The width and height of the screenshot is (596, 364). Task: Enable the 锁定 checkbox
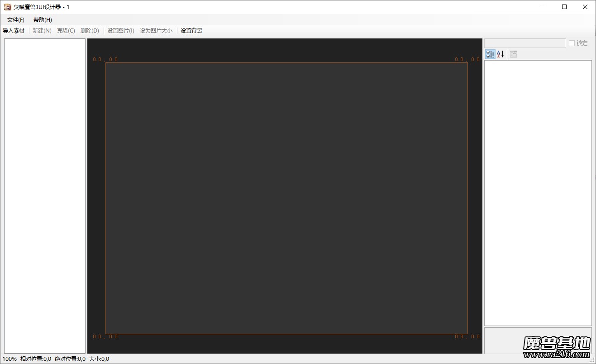[x=572, y=43]
